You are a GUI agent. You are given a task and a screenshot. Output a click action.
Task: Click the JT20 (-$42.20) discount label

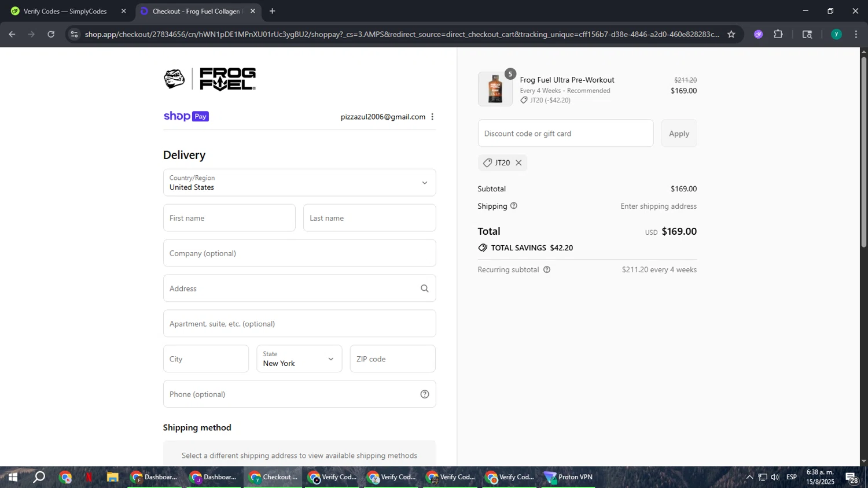click(x=550, y=101)
